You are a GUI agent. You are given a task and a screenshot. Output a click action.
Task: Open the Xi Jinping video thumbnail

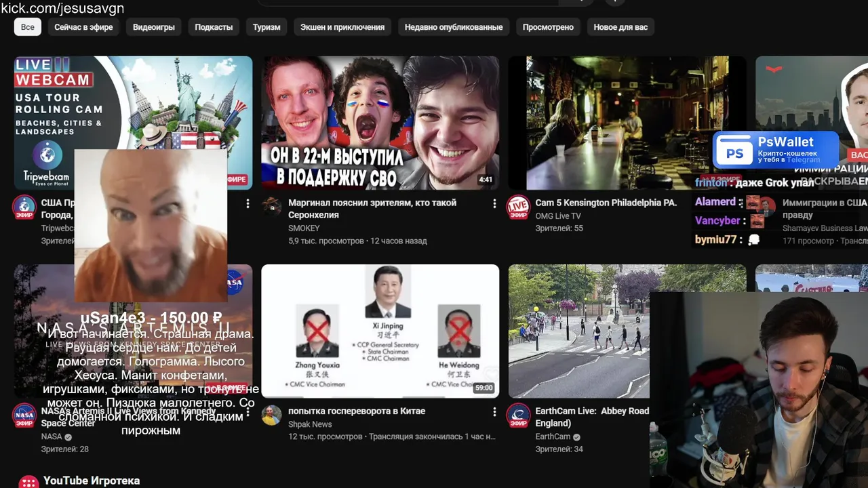(380, 331)
